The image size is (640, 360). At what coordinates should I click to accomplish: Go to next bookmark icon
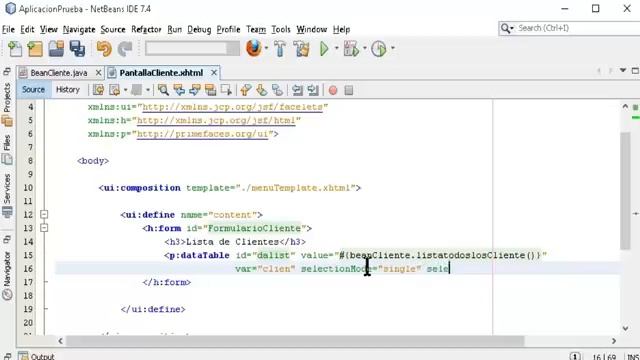(262, 90)
